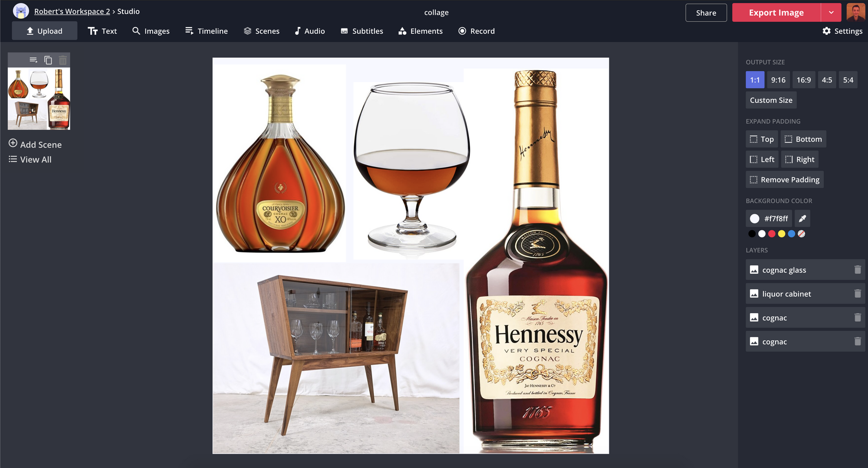Screen dimensions: 868x468
Task: Start the Record tool
Action: pos(477,31)
